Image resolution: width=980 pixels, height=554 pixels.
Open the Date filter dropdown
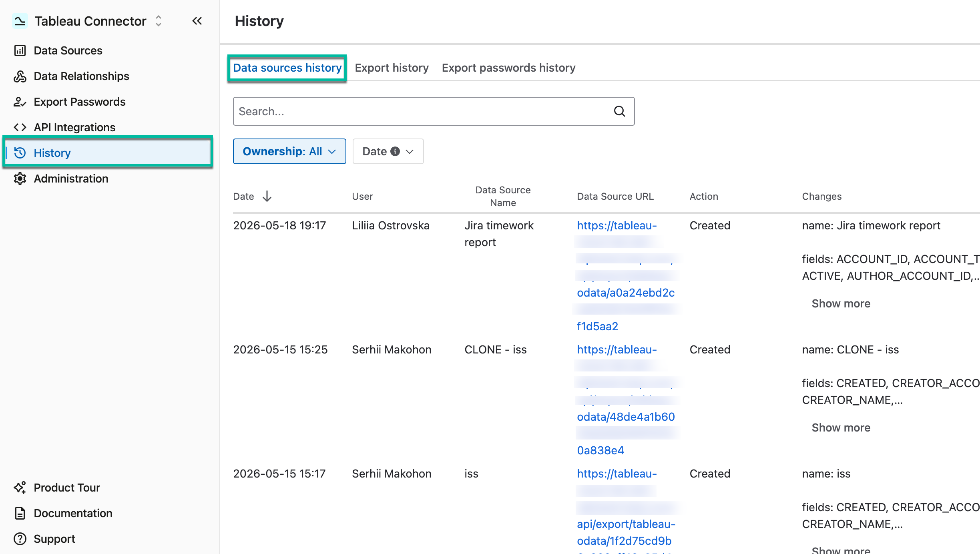388,151
